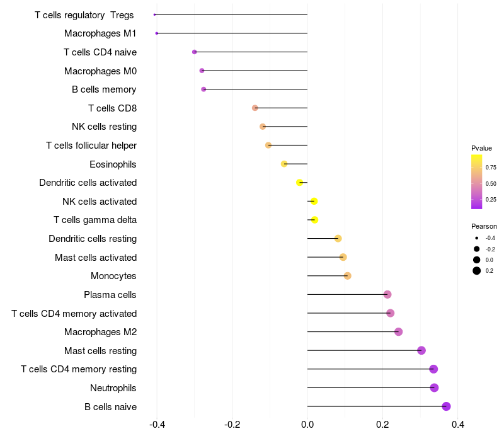Viewport: 504px width, 441px height.
Task: Click the Neutrophils lollipop dot
Action: click(x=434, y=387)
